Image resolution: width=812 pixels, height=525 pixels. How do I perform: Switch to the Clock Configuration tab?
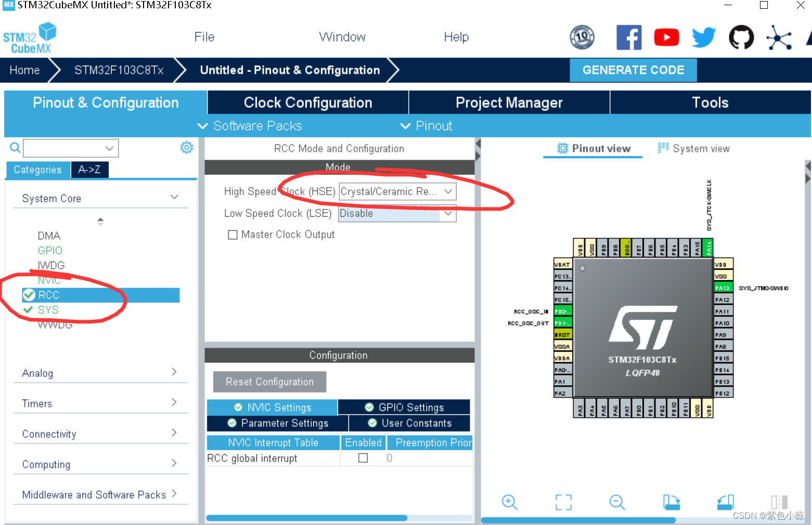308,102
